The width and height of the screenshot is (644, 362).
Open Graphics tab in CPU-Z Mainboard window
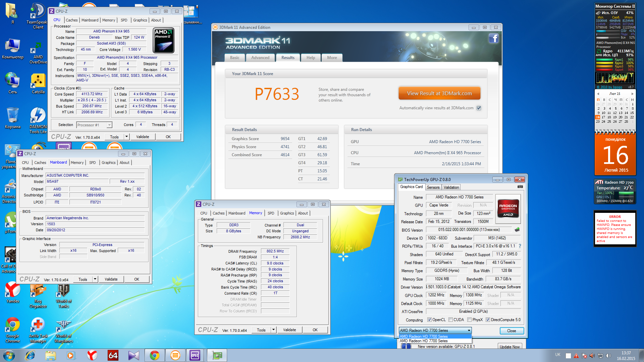108,163
